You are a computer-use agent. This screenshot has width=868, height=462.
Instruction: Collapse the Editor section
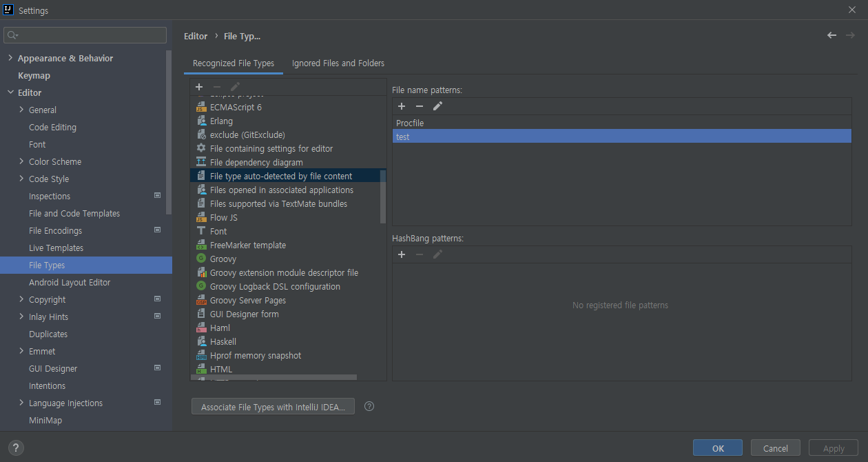(10, 92)
